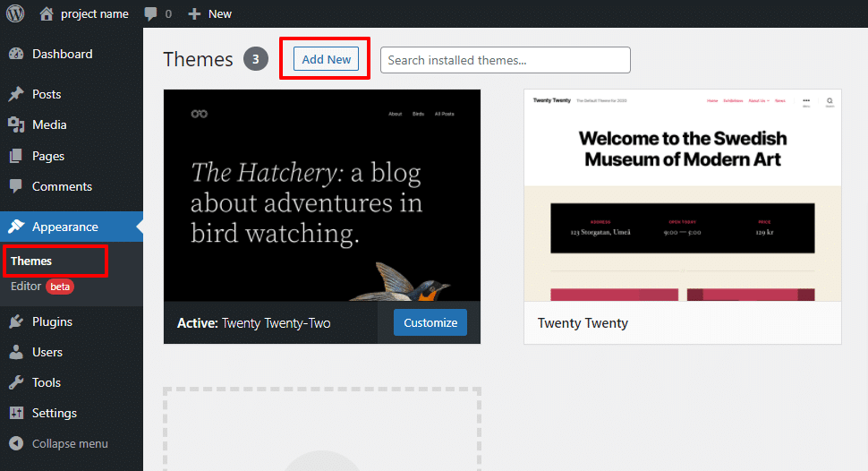Click the Twenty Twenty theme name
The image size is (868, 471).
583,323
